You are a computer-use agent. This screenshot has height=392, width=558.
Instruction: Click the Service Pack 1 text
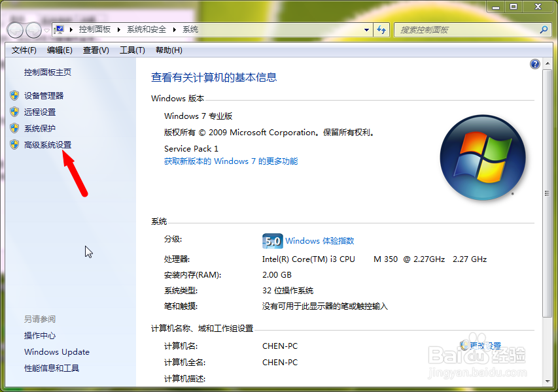tap(191, 148)
